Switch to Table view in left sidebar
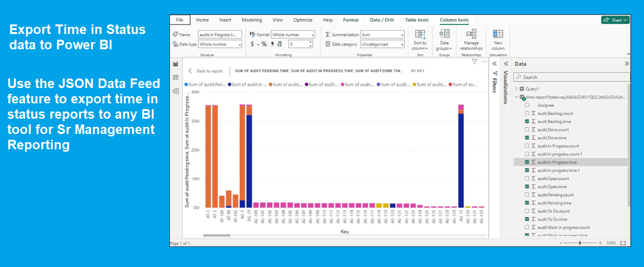Screen dimensions: 644x267 click(x=176, y=78)
